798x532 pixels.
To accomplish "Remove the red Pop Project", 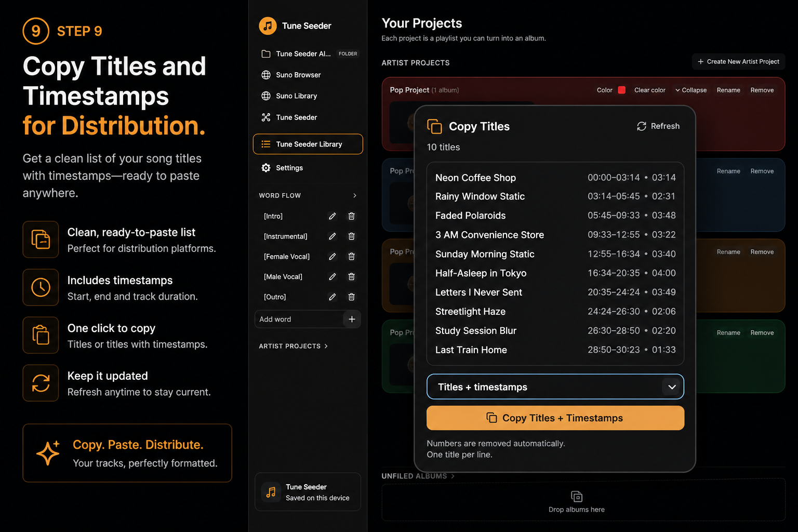I will (x=762, y=90).
